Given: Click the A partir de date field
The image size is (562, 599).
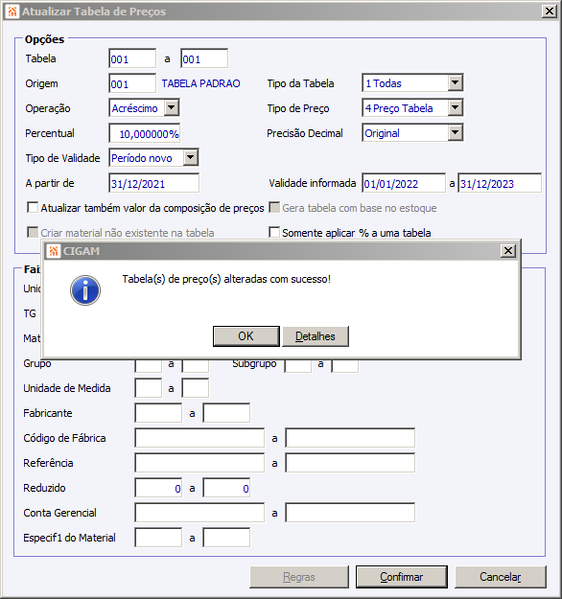Looking at the screenshot, I should (154, 183).
